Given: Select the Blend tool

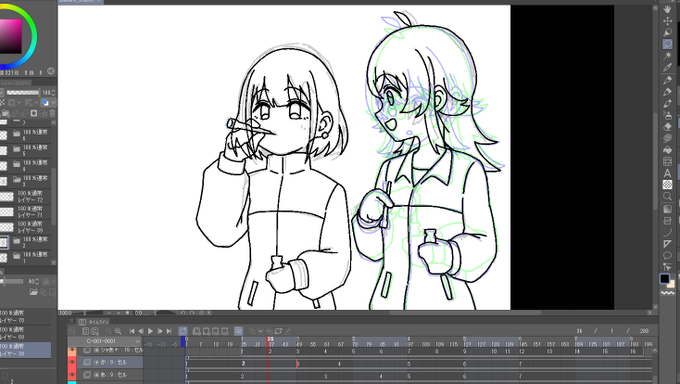Looking at the screenshot, I should tap(667, 138).
